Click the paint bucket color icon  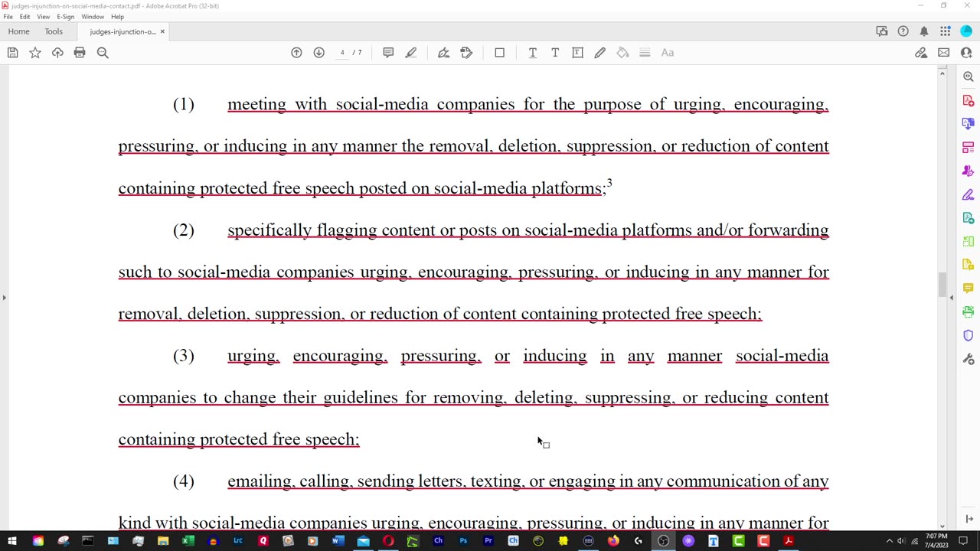tap(622, 53)
